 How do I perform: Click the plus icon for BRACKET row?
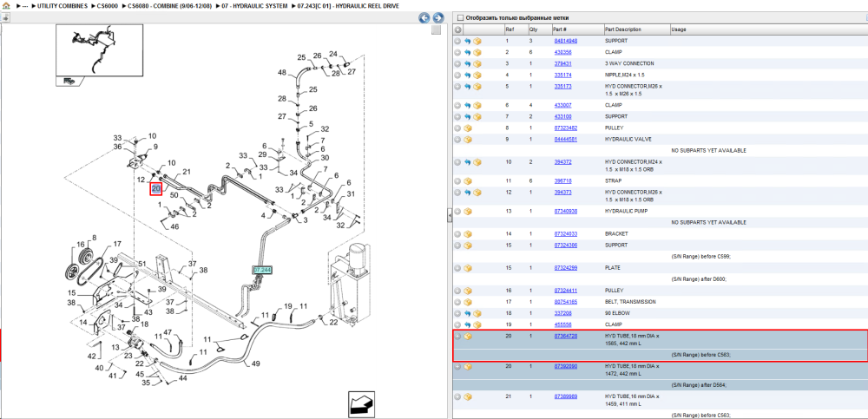457,234
